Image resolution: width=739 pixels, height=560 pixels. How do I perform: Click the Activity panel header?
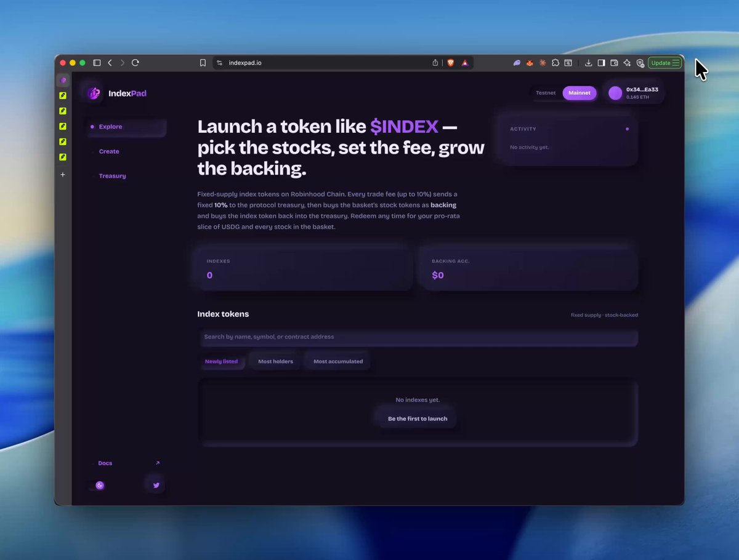[x=523, y=129]
